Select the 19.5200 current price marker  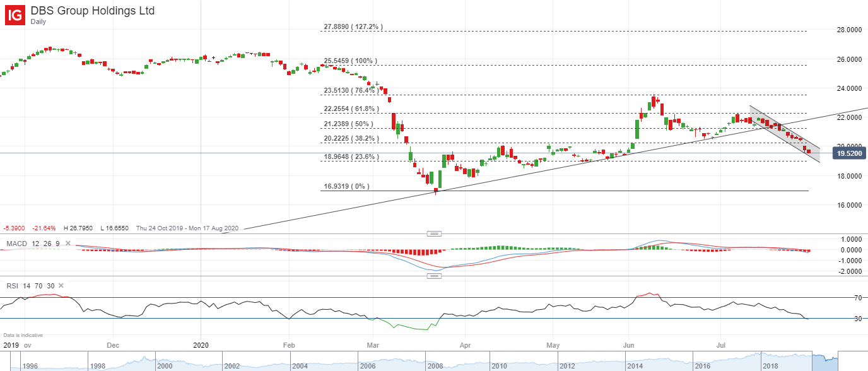coord(850,153)
